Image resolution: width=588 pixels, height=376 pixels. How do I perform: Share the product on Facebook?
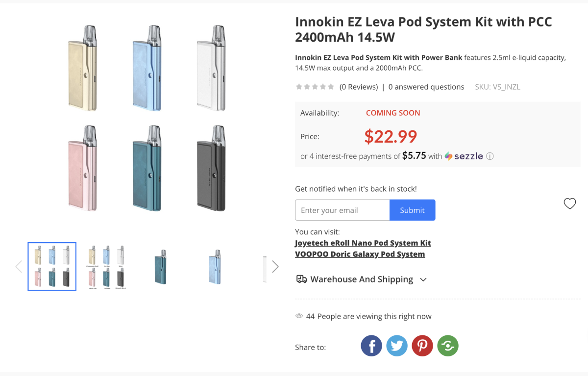371,346
